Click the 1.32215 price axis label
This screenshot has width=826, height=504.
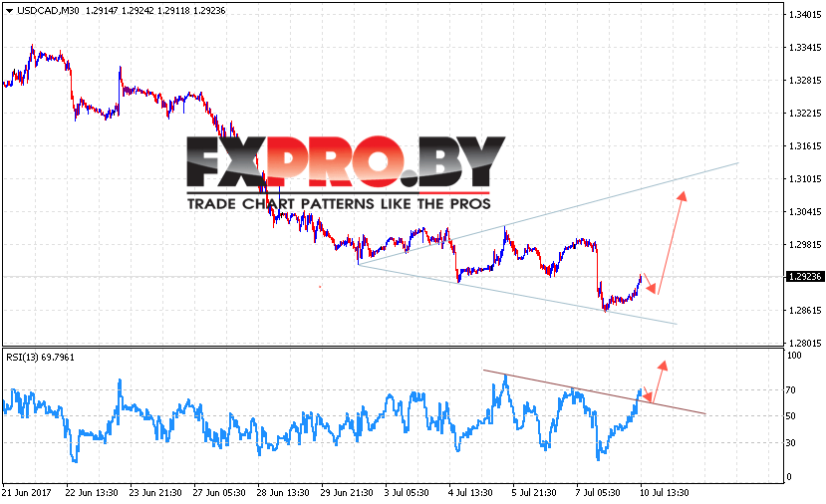(805, 114)
